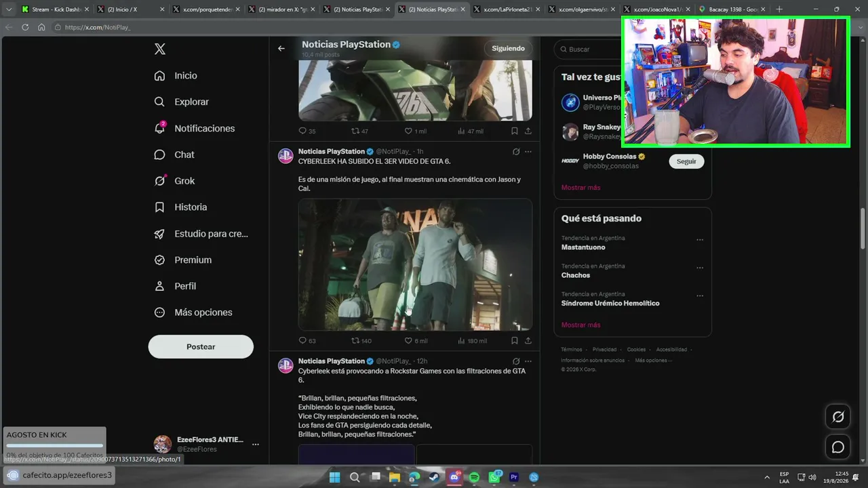
Task: Click Noticias PlayStation avatar on the 1h post
Action: pyautogui.click(x=285, y=156)
